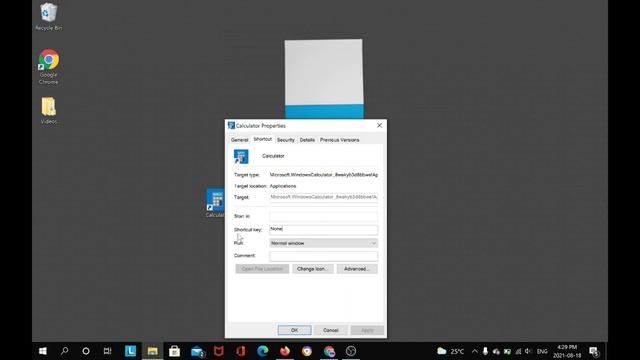Open taskbar Search magnifier
This screenshot has height=360, width=640.
[64, 351]
